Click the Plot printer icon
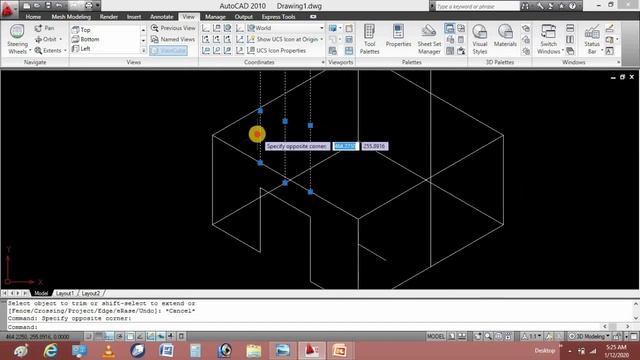Viewport: 640px width, 360px height. (x=89, y=6)
